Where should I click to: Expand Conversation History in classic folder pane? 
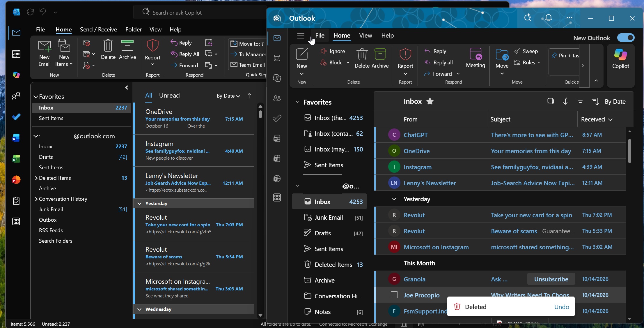click(x=36, y=199)
